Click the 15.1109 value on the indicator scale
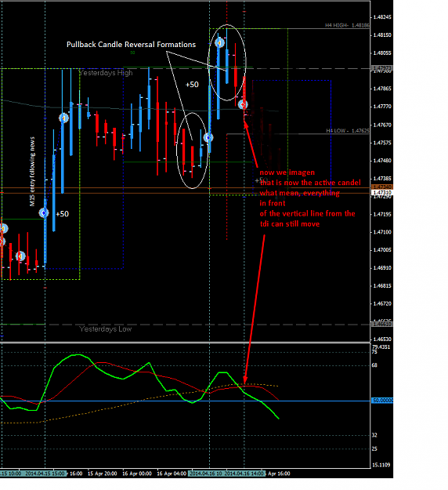 click(x=381, y=465)
